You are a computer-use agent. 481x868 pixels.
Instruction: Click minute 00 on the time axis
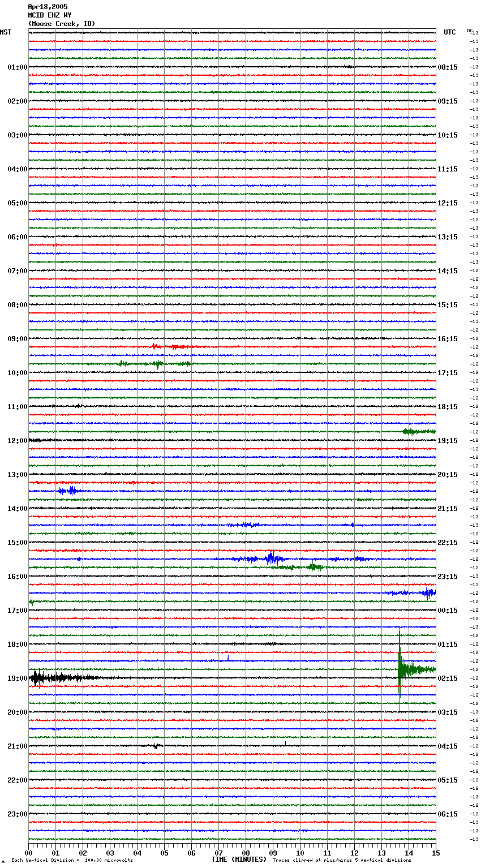point(29,853)
